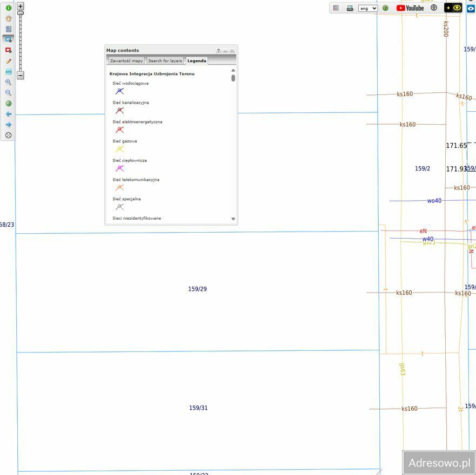Go to next map view arrow
476x475 pixels.
pos(9,125)
